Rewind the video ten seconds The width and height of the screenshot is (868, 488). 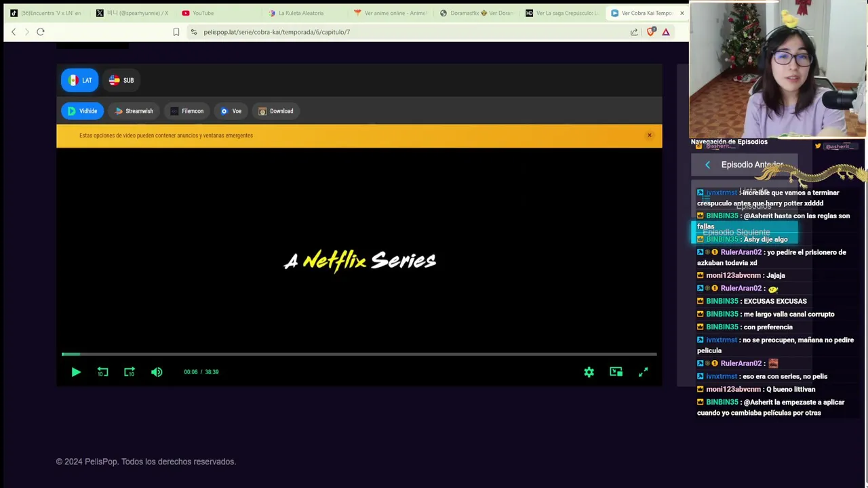point(102,372)
